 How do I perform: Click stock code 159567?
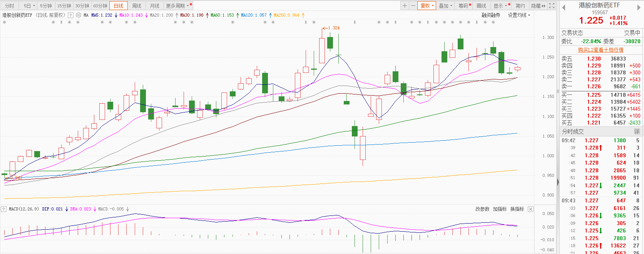[600, 12]
